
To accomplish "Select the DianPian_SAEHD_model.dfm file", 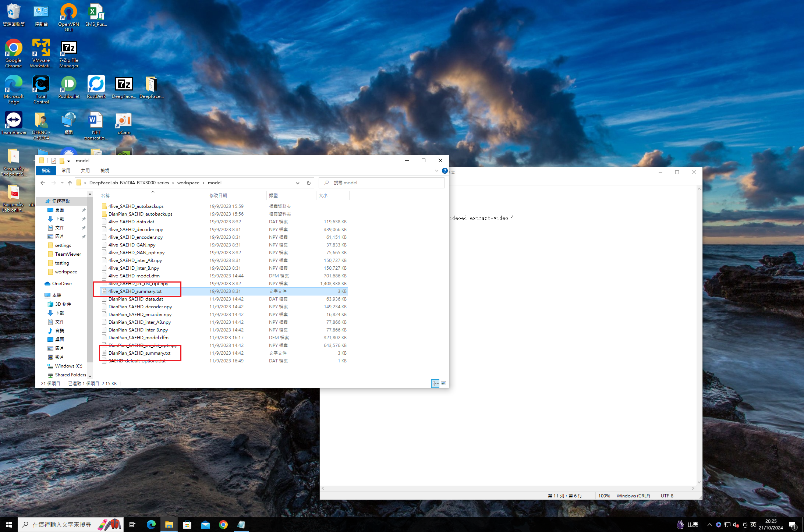I will pyautogui.click(x=138, y=338).
